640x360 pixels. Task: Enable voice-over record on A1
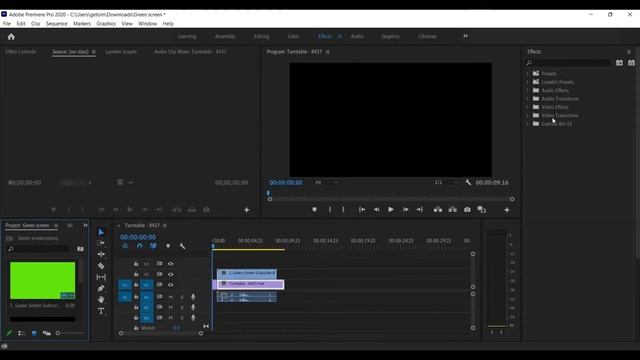point(193,297)
